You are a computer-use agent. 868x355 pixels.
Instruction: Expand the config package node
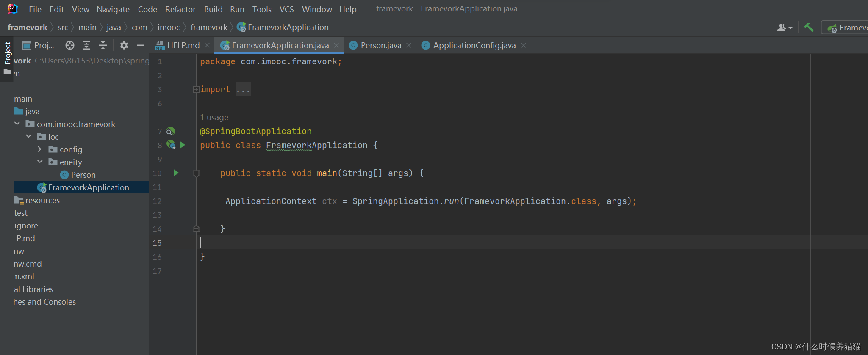point(40,149)
